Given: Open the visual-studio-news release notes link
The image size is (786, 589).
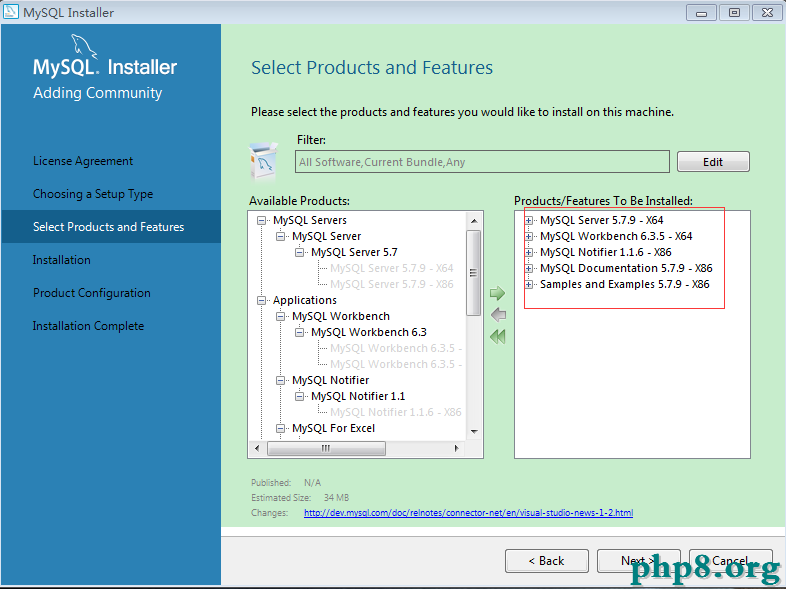Looking at the screenshot, I should click(468, 513).
